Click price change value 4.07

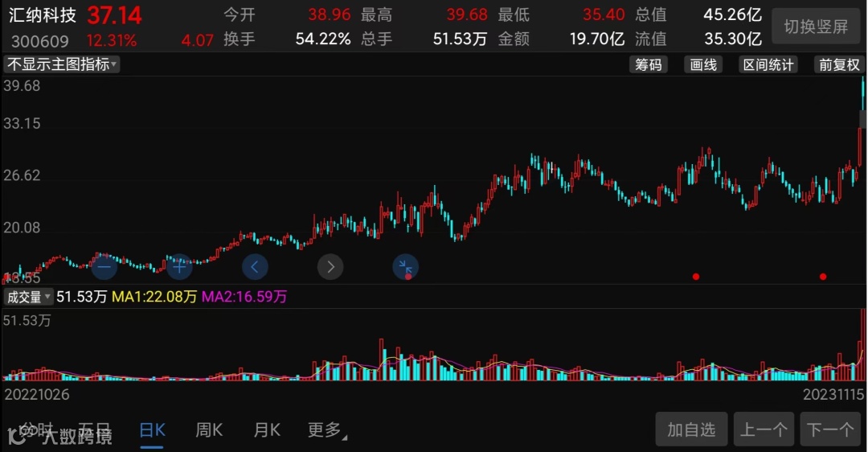pos(197,40)
